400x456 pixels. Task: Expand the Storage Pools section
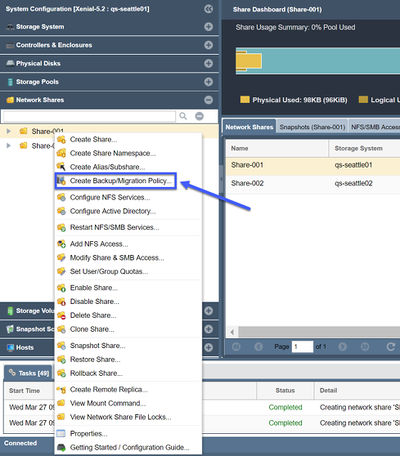pyautogui.click(x=209, y=82)
